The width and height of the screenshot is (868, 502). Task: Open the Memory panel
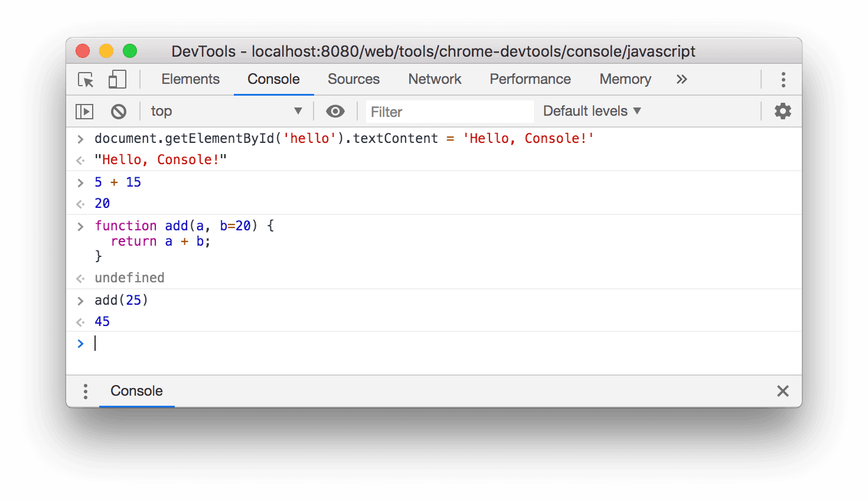coord(625,79)
